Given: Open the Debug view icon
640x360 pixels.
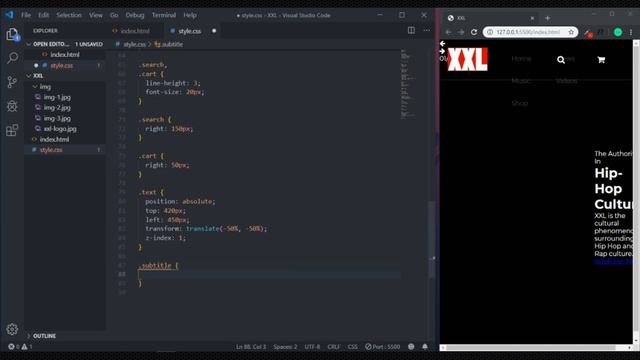Looking at the screenshot, I should (12, 106).
